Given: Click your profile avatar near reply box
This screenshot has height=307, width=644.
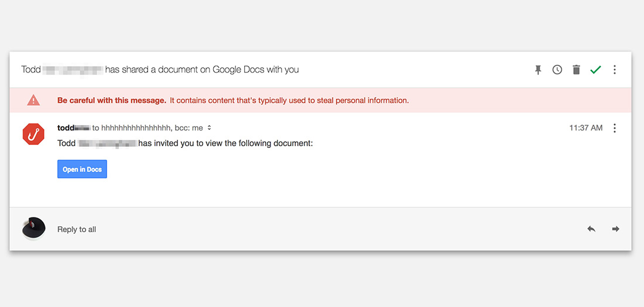Looking at the screenshot, I should click(x=33, y=229).
